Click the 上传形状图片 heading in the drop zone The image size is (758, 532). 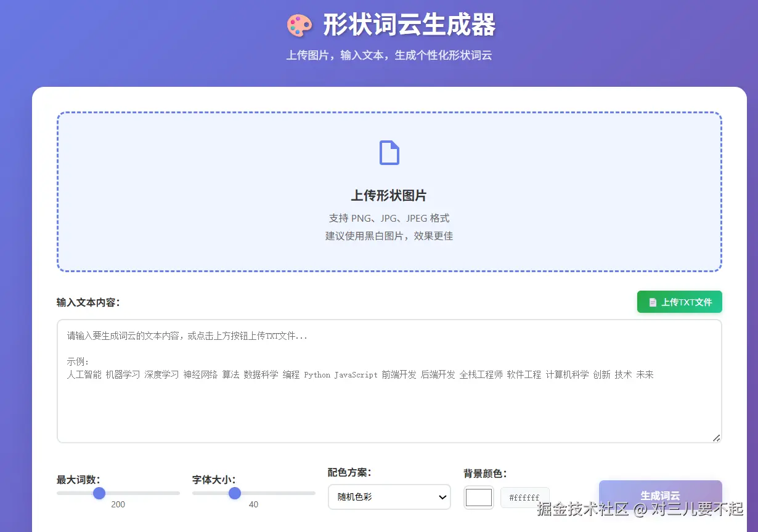[389, 195]
